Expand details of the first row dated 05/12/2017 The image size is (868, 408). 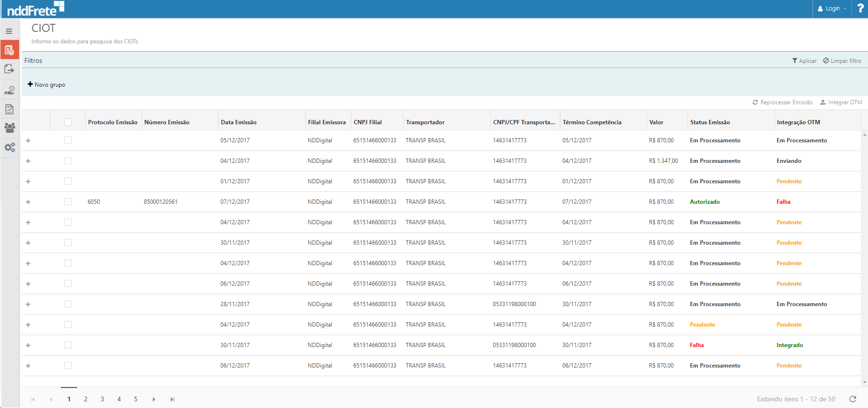click(x=28, y=140)
